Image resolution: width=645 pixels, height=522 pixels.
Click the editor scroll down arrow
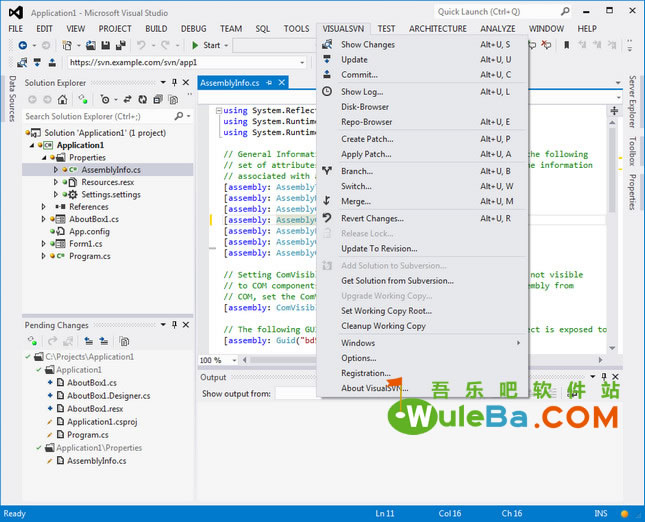point(612,348)
